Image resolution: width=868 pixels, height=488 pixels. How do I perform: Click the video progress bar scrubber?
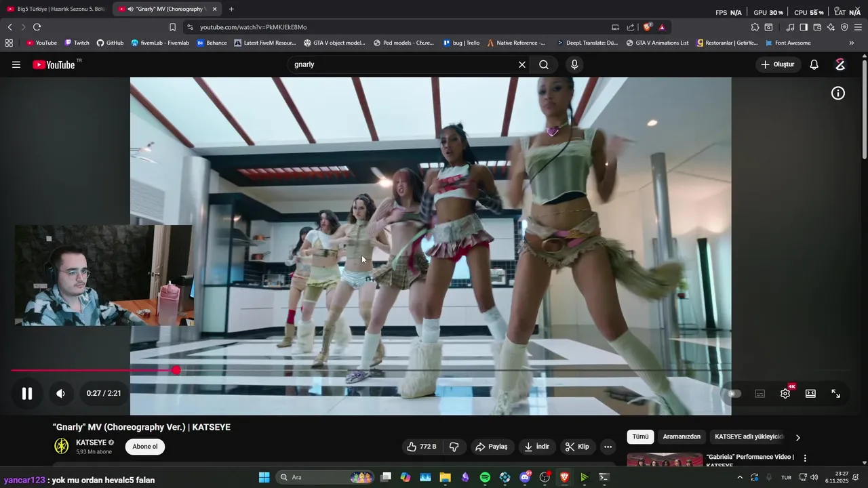[x=176, y=370]
